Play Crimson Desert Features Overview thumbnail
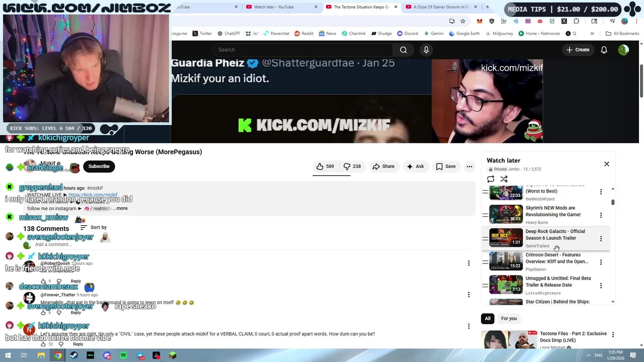This screenshot has height=362, width=644. tap(506, 261)
